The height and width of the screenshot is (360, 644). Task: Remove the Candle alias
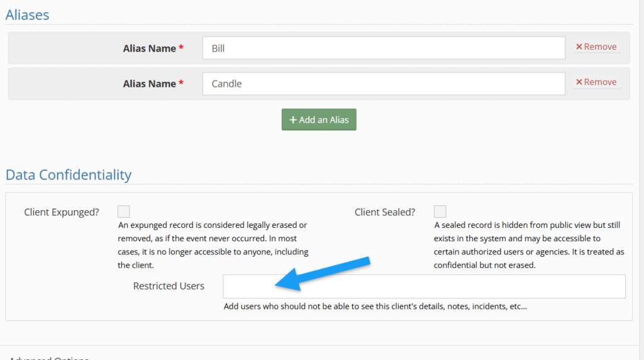coord(596,82)
